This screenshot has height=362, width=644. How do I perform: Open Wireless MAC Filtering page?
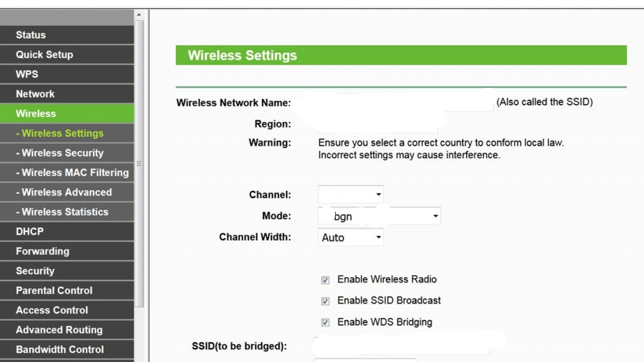(67, 173)
